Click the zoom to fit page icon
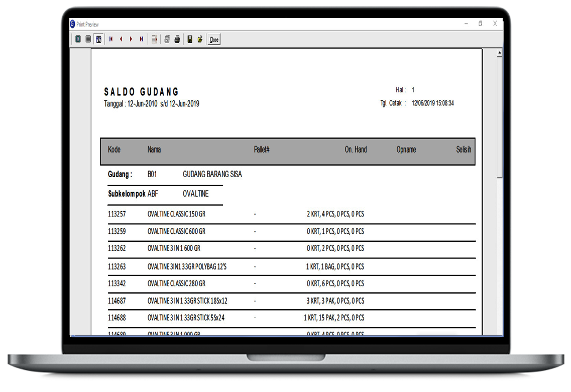 (78, 39)
